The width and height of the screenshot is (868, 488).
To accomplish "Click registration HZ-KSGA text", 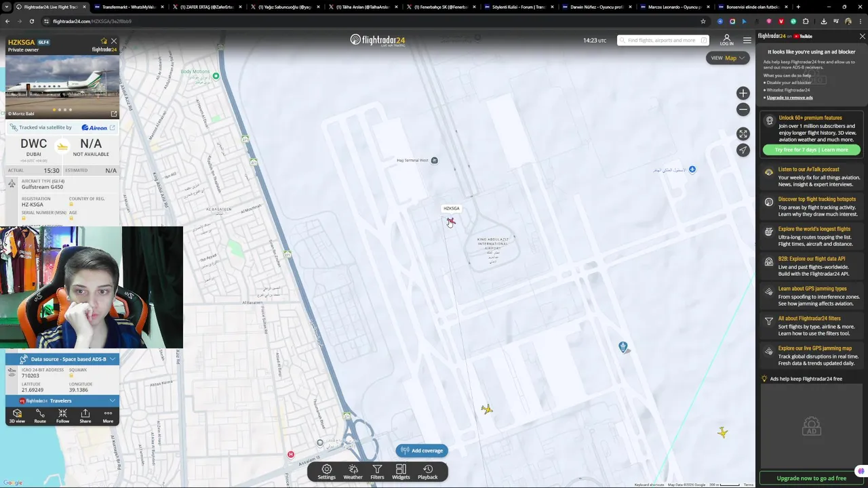I will [x=33, y=205].
